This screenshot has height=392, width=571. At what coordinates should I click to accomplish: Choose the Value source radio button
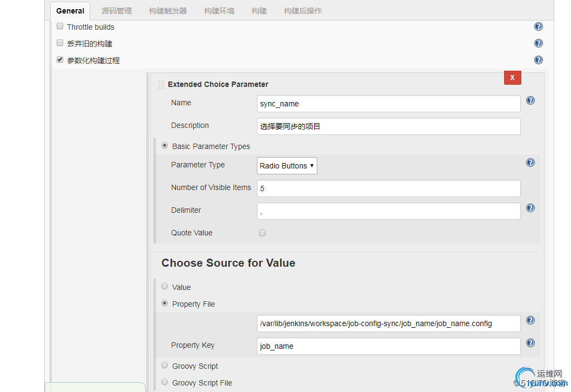pos(165,286)
